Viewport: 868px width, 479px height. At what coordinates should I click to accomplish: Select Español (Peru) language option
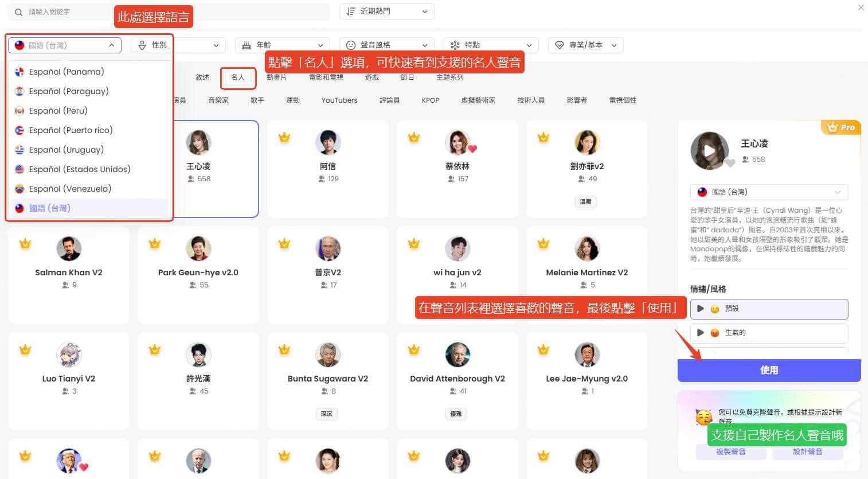click(x=90, y=111)
